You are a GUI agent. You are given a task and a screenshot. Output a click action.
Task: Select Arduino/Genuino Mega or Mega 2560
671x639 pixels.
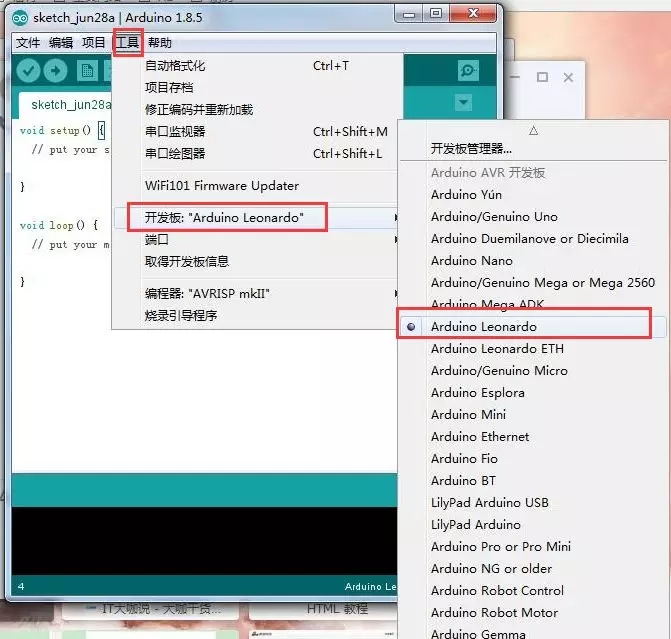[533, 282]
